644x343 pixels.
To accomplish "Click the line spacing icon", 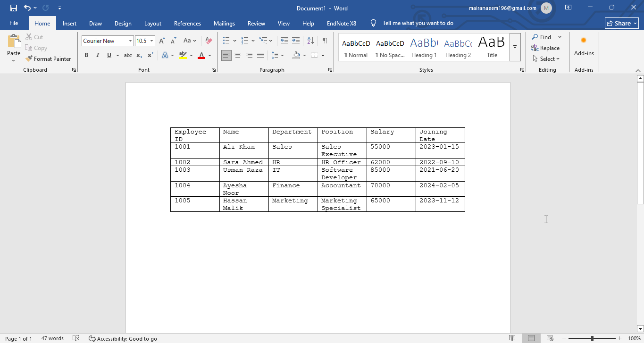I will coord(275,55).
